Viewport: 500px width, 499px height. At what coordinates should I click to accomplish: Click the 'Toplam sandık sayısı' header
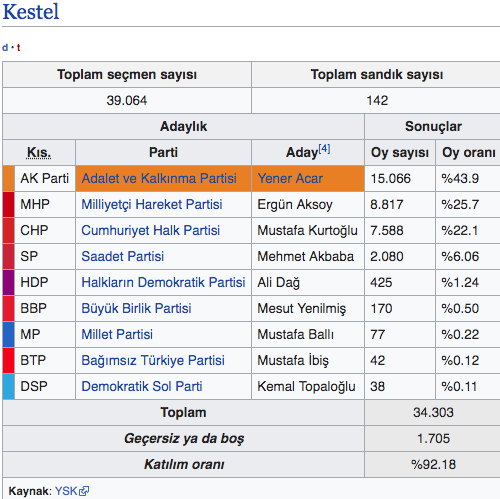coord(377,74)
